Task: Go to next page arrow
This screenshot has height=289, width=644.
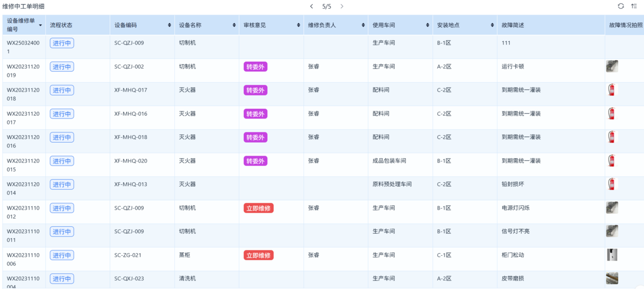Action: (x=342, y=6)
